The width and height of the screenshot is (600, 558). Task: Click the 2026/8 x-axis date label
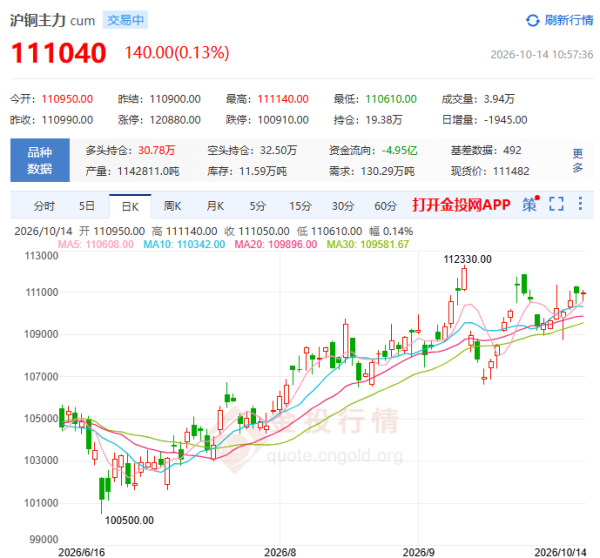(x=280, y=552)
